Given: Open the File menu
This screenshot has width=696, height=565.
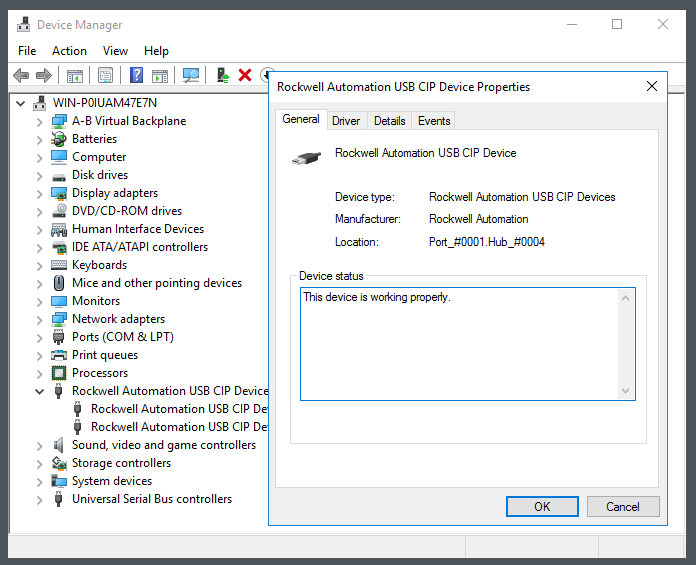Looking at the screenshot, I should point(27,51).
